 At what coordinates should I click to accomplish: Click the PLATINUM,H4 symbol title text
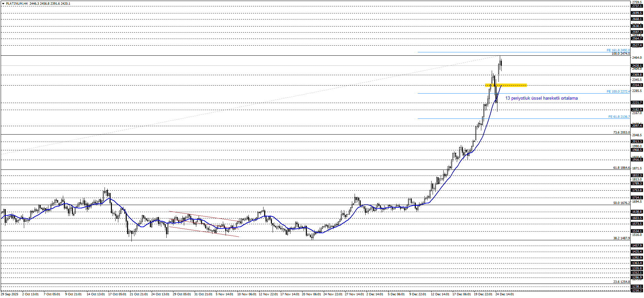(x=17, y=4)
